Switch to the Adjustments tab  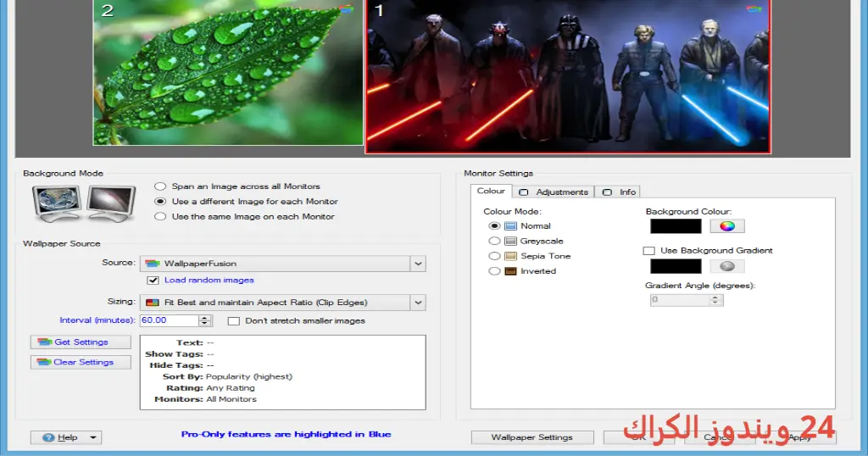(553, 192)
